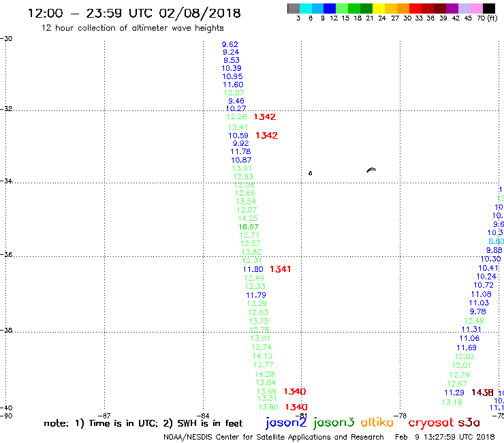
Task: Click the pink 70 ft legend swatch
Action: tap(476, 8)
